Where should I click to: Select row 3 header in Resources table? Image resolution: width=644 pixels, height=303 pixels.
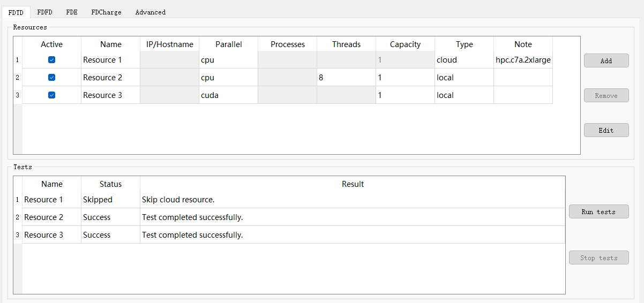pyautogui.click(x=17, y=95)
